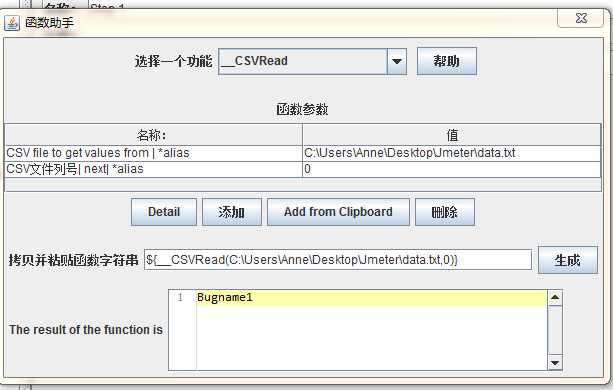Close the 函数助手 dialog
Image resolution: width=613 pixels, height=390 pixels.
tap(581, 18)
